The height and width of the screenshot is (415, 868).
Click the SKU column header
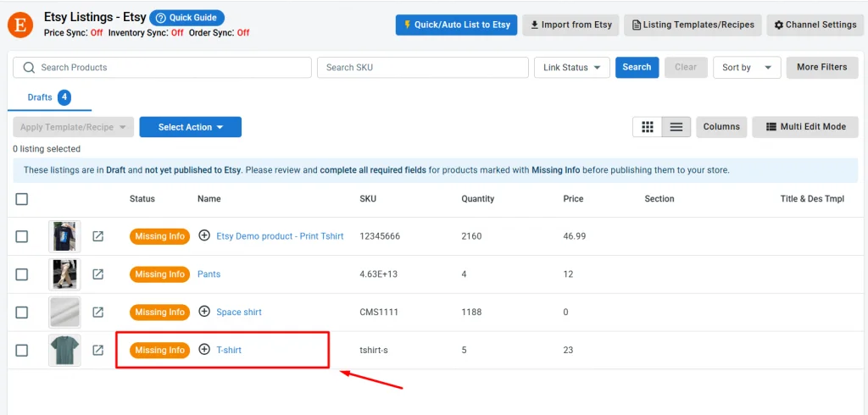pos(368,199)
